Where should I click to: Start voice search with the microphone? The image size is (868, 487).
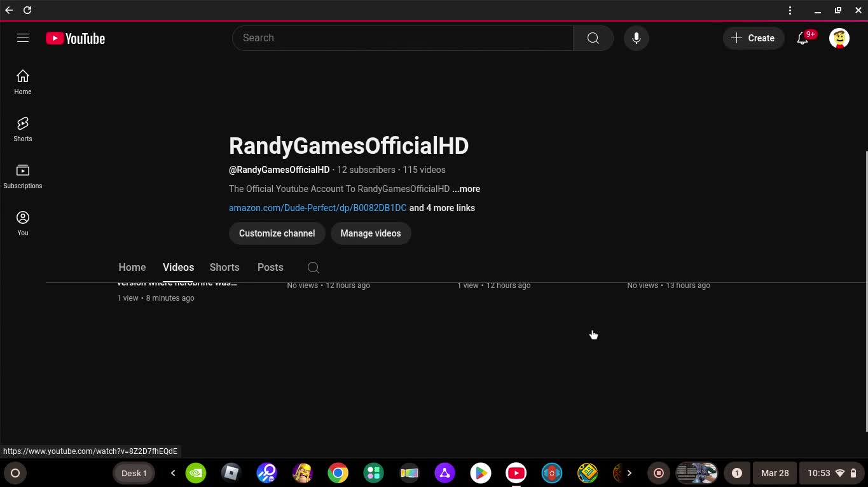636,38
